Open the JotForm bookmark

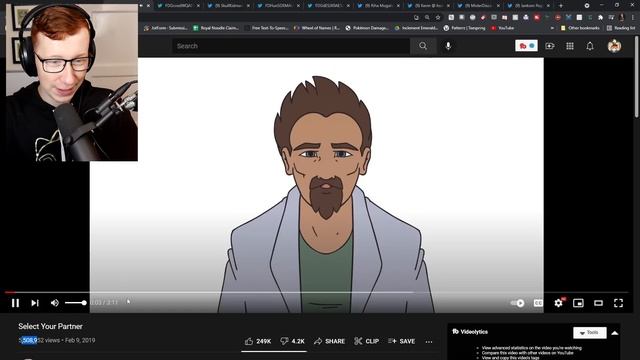(166, 28)
